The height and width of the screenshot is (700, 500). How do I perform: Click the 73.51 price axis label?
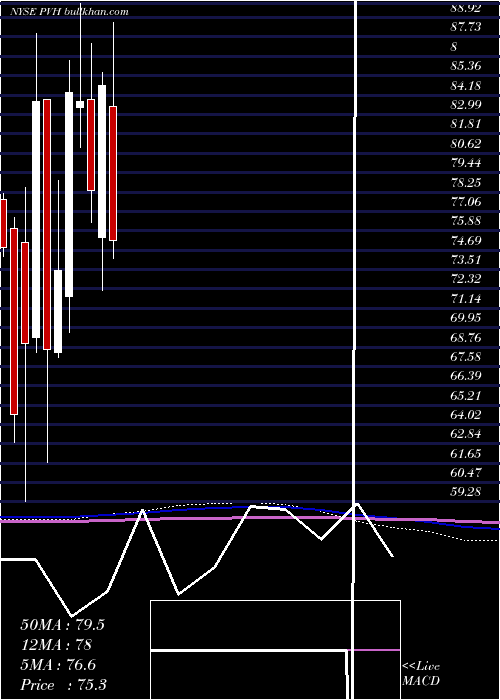click(466, 260)
